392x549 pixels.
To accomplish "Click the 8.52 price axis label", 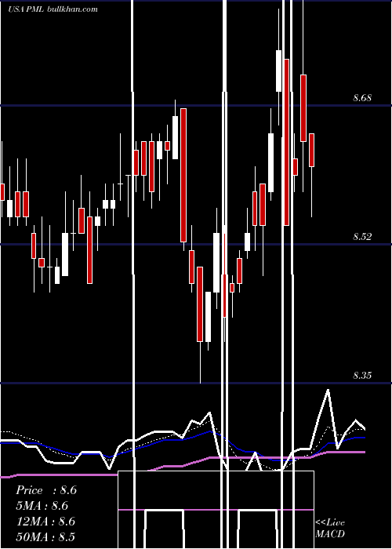I will coord(362,237).
